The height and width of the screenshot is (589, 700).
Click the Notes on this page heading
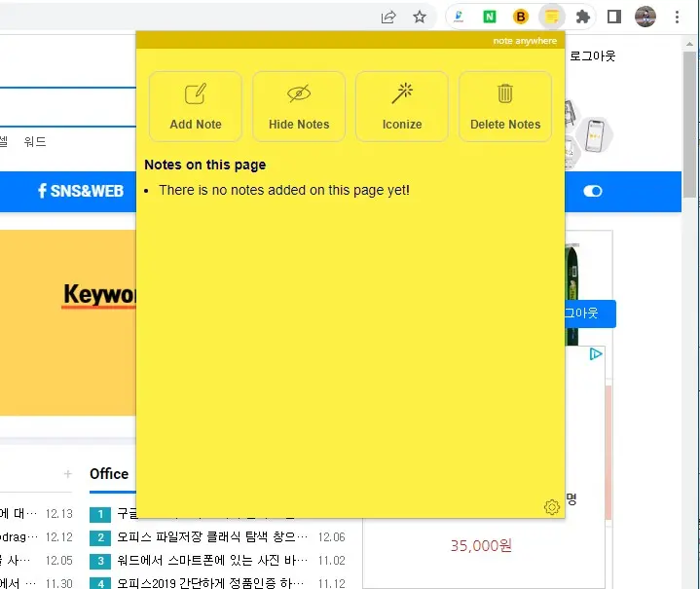click(x=204, y=165)
